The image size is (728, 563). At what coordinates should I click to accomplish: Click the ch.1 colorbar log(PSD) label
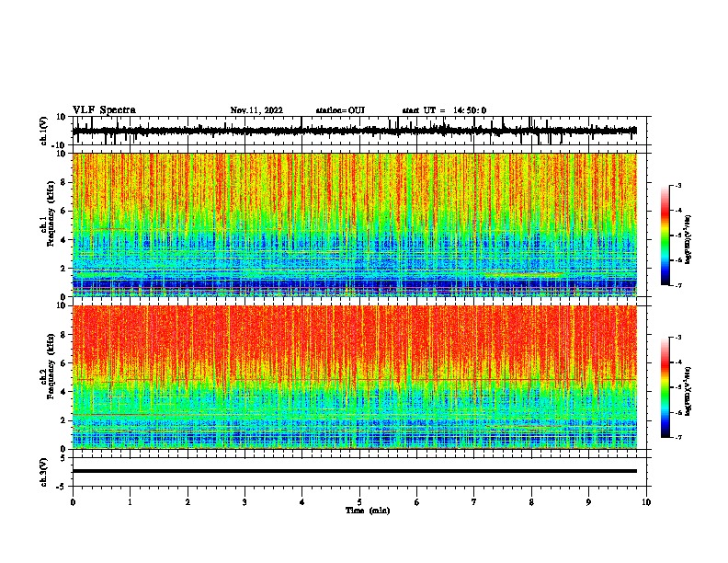pyautogui.click(x=688, y=240)
